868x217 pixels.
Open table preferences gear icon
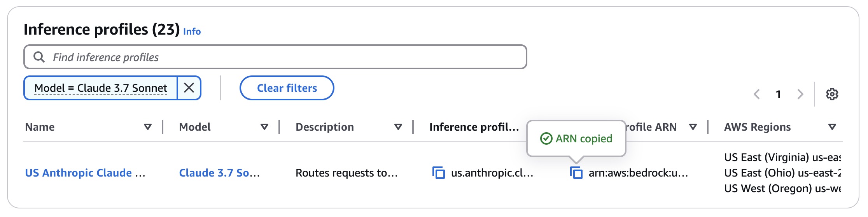[x=832, y=94]
